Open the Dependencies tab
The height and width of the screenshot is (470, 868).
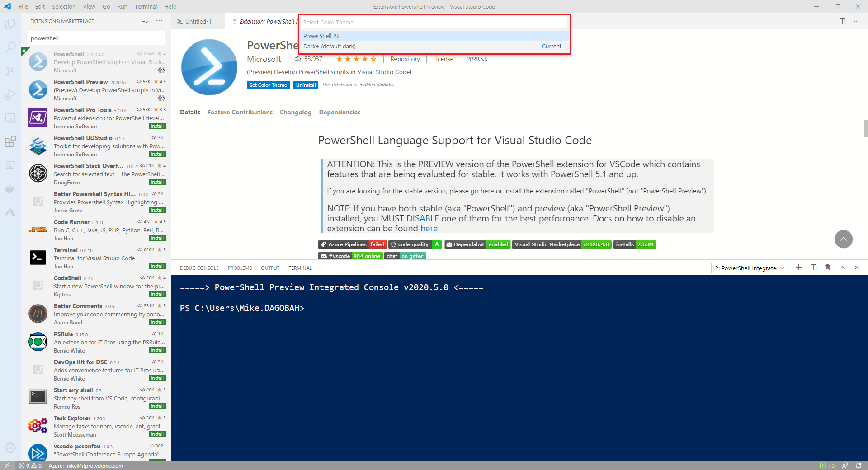point(340,112)
